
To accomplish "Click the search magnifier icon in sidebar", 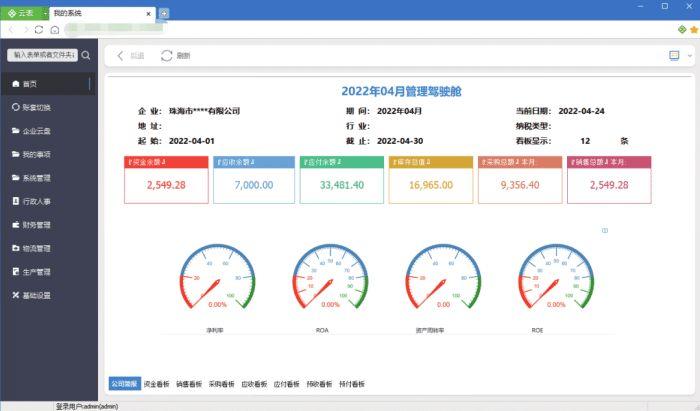I will click(86, 55).
